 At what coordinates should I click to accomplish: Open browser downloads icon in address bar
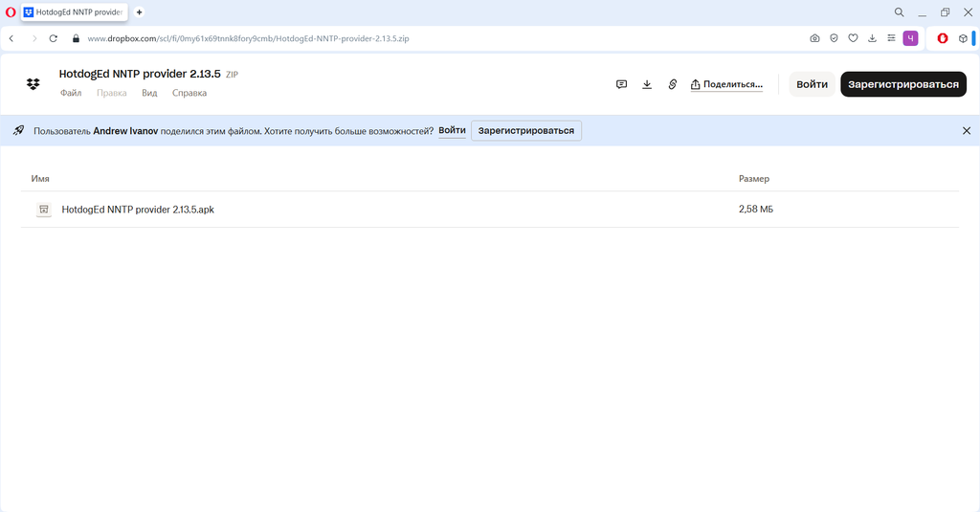pyautogui.click(x=872, y=38)
